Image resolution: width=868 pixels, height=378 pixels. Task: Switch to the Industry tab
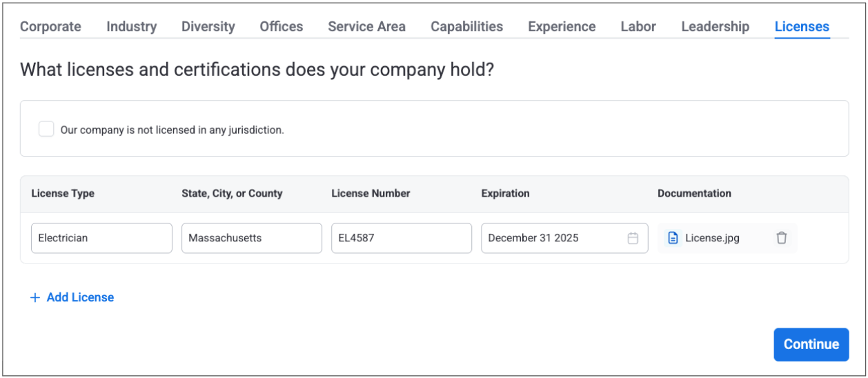point(131,27)
